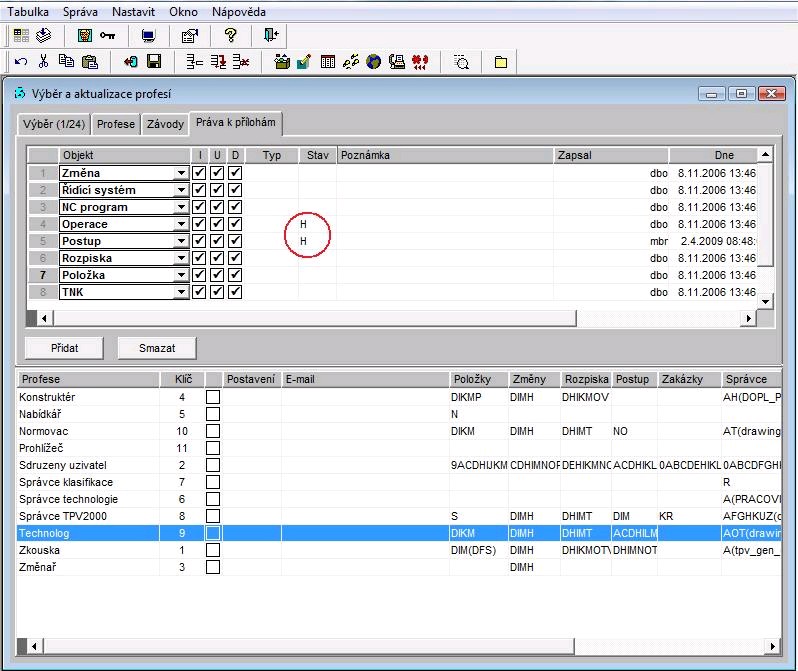Open the Změna object dropdown
This screenshot has width=798, height=671.
(181, 173)
